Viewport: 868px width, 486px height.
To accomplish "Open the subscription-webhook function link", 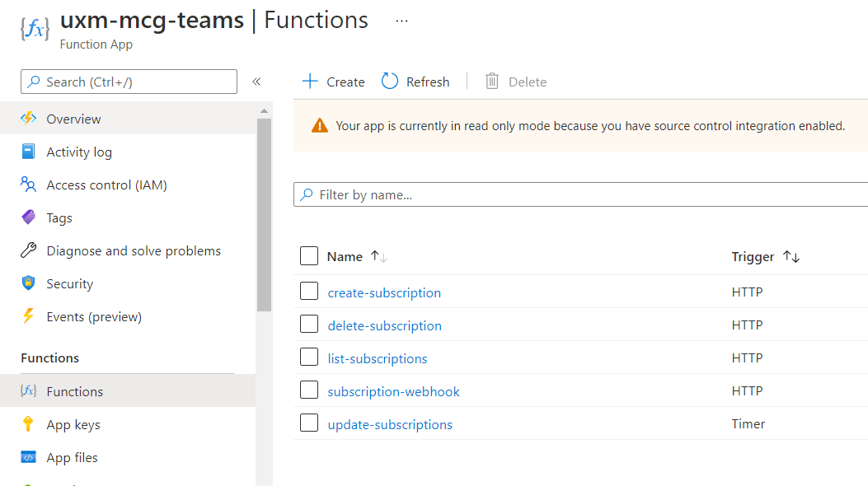I will click(393, 391).
